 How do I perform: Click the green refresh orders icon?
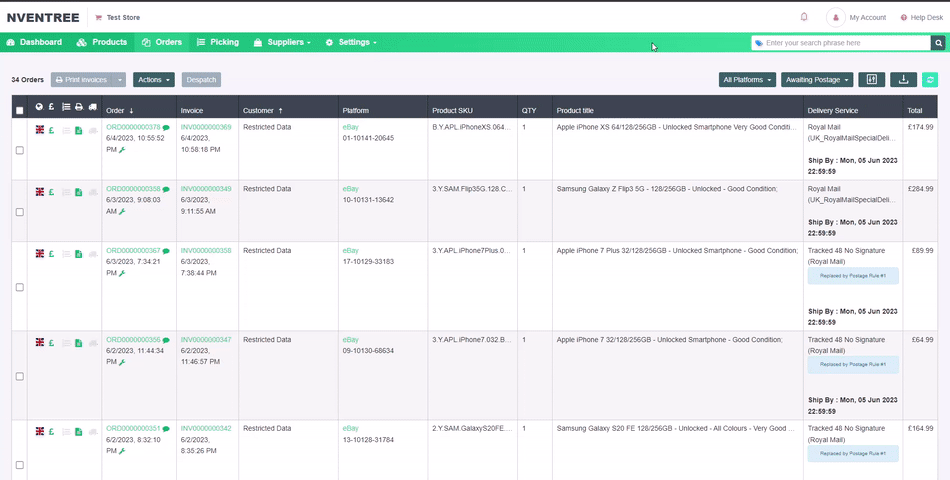pyautogui.click(x=930, y=80)
